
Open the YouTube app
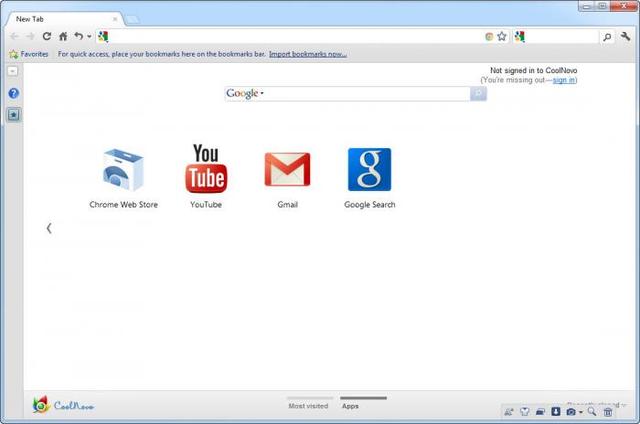pyautogui.click(x=206, y=168)
